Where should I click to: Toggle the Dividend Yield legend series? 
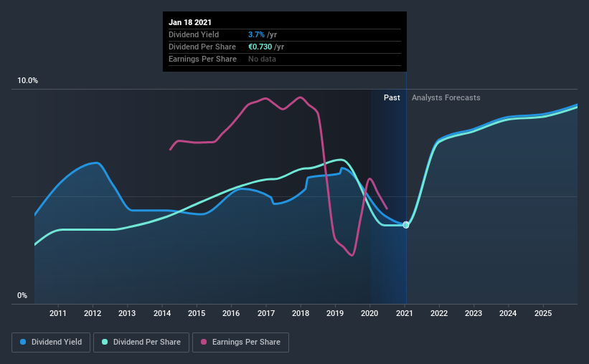point(51,343)
